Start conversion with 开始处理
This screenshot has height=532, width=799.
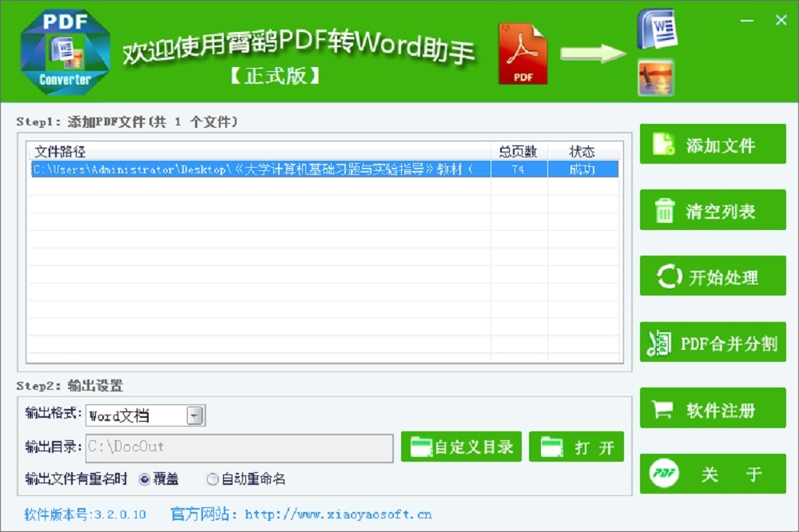(x=713, y=277)
